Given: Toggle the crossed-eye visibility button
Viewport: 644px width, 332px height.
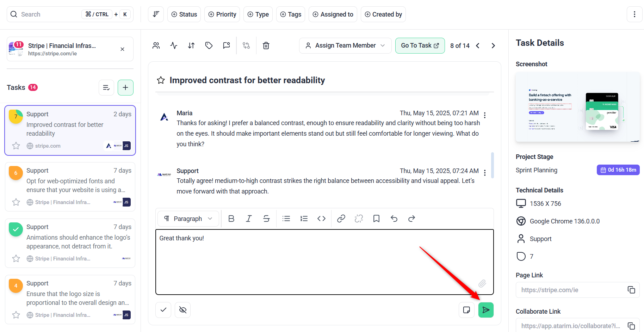Looking at the screenshot, I should pyautogui.click(x=182, y=310).
